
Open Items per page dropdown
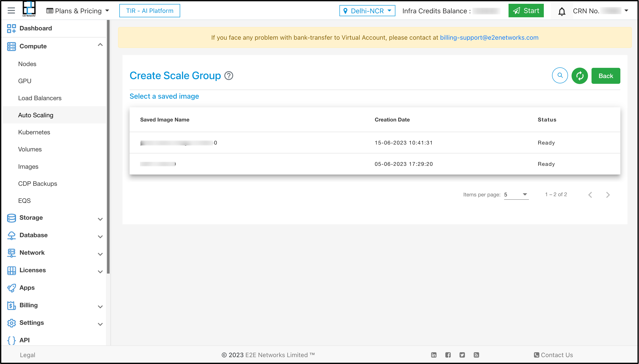(x=516, y=194)
